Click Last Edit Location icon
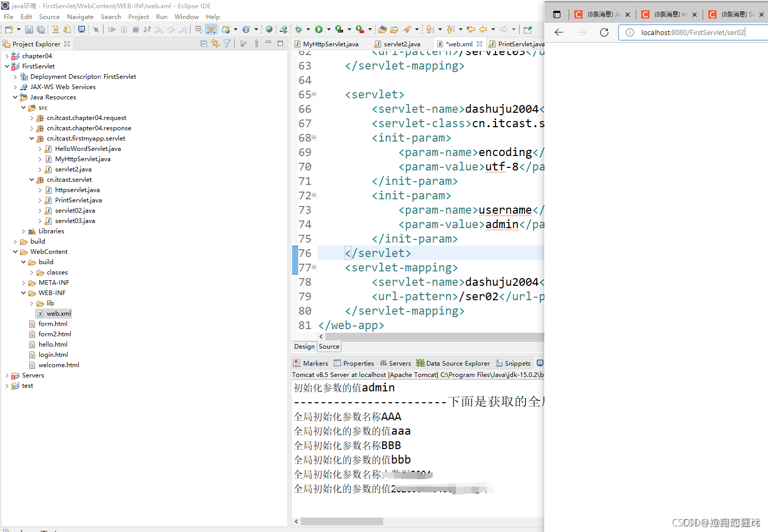 pyautogui.click(x=471, y=29)
